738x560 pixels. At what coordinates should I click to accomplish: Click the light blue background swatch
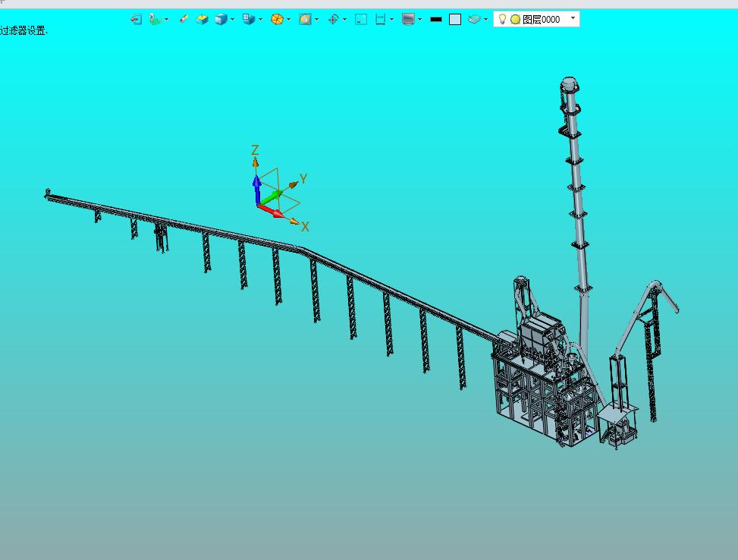click(x=455, y=19)
